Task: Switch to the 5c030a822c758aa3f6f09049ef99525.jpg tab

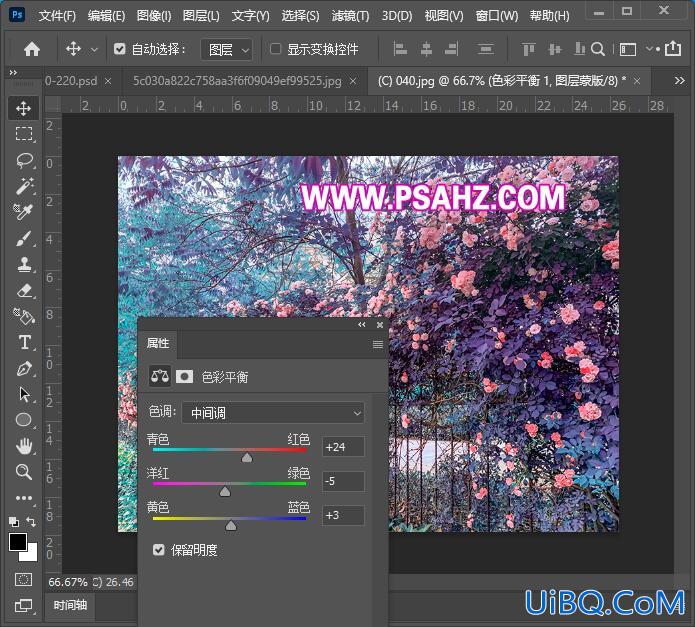Action: [x=237, y=81]
